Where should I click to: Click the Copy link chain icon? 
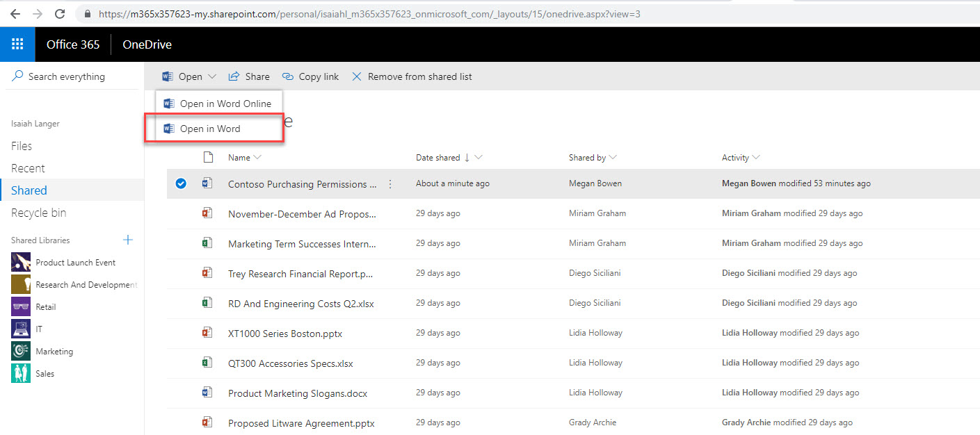pyautogui.click(x=288, y=76)
